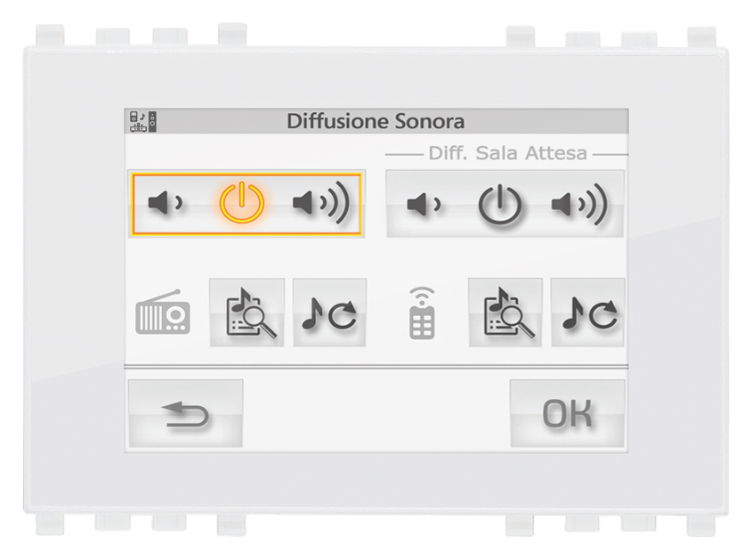This screenshot has width=752, height=560.
Task: Raise volume in the highlighted orange zone
Action: pos(321,203)
